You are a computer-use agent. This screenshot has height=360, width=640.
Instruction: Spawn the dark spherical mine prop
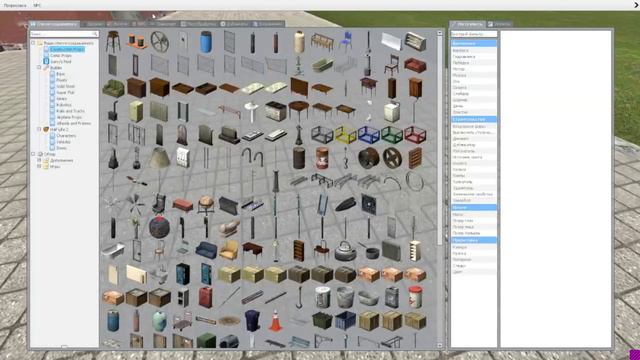(160, 227)
